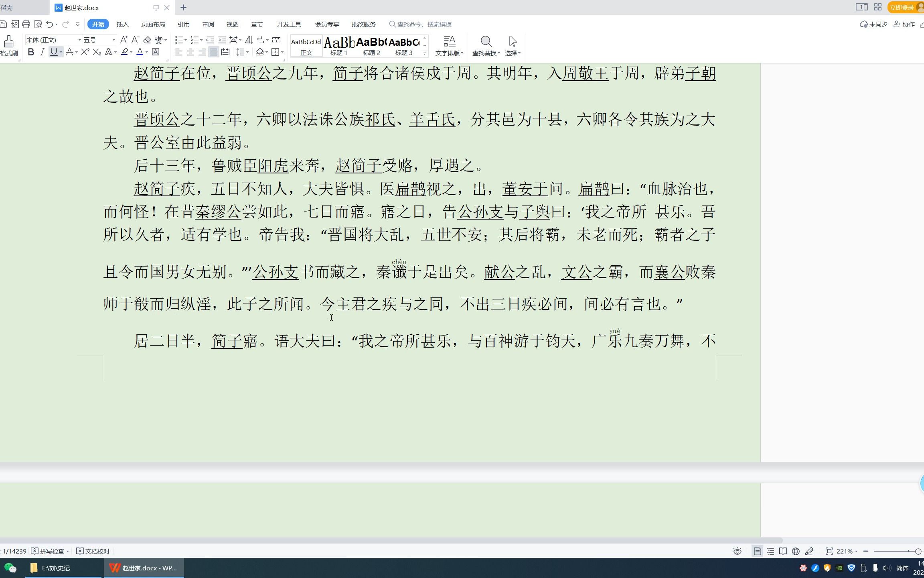Click the command search box 查找命令
Viewport: 924px width, 578px height.
point(421,24)
